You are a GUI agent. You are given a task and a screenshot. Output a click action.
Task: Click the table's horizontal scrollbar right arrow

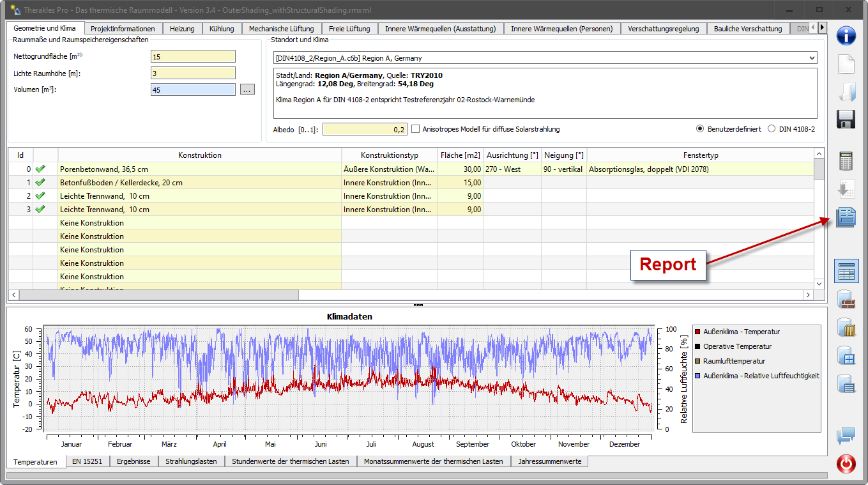[x=808, y=295]
